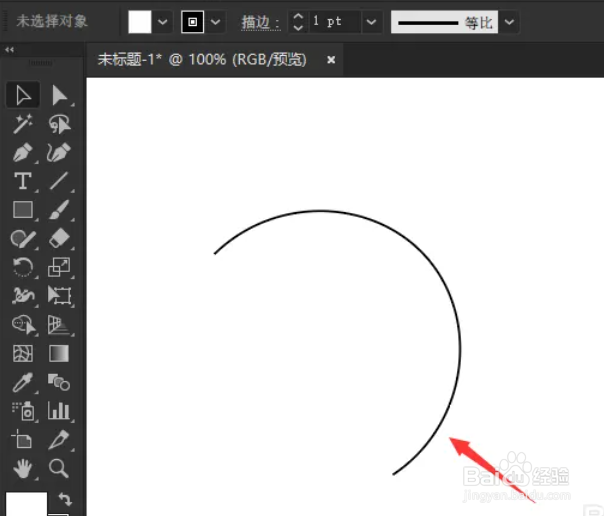Select the Artboard tool
This screenshot has height=516, width=604.
click(x=23, y=440)
